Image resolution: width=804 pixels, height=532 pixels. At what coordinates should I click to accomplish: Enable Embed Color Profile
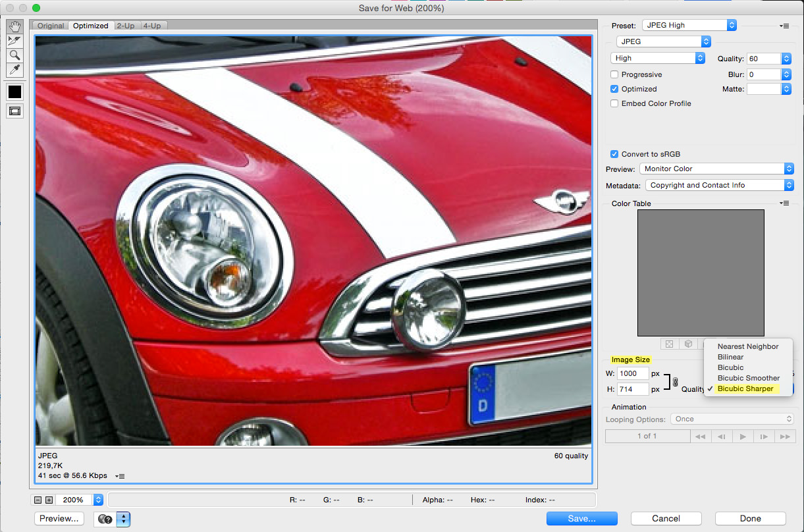click(614, 103)
